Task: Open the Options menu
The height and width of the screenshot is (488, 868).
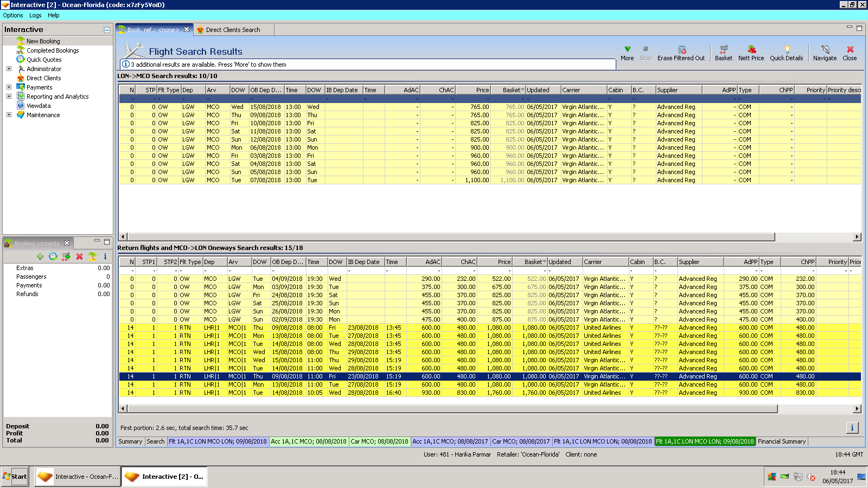Action: pyautogui.click(x=13, y=15)
